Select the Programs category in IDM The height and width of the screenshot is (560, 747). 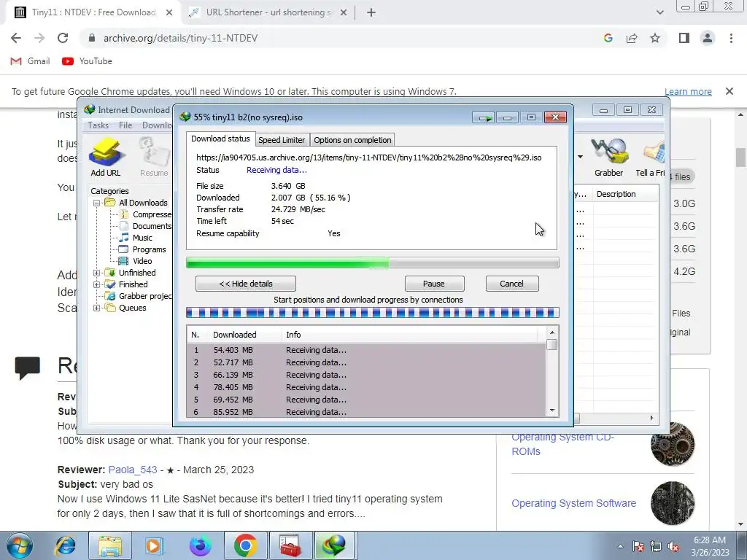(149, 249)
